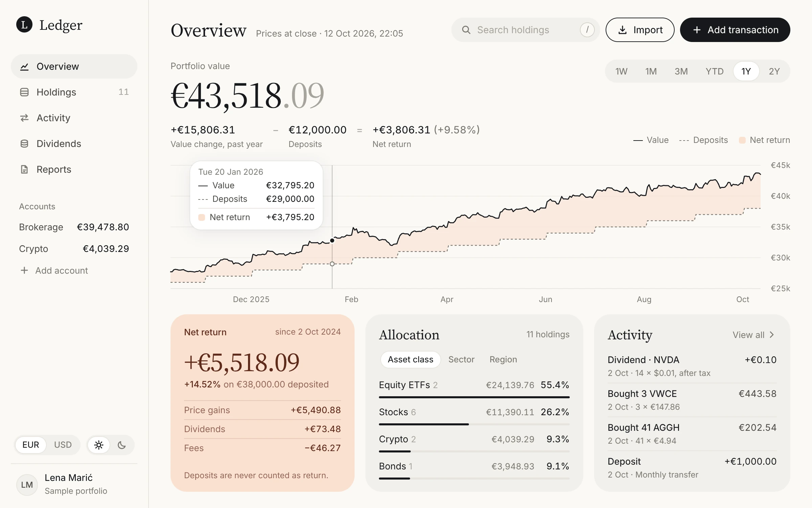Open the Deposit Monthly transfer entry
Viewport: 812px width, 508px height.
[x=692, y=468]
